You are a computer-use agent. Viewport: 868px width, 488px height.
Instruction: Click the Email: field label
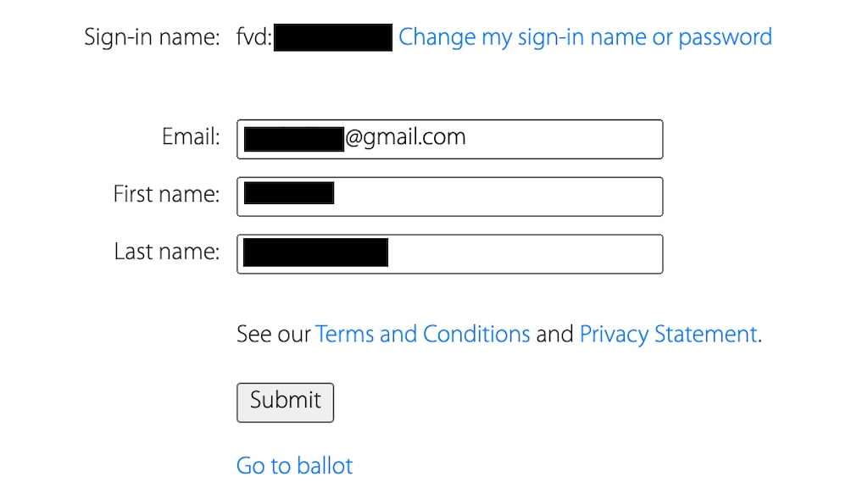191,136
